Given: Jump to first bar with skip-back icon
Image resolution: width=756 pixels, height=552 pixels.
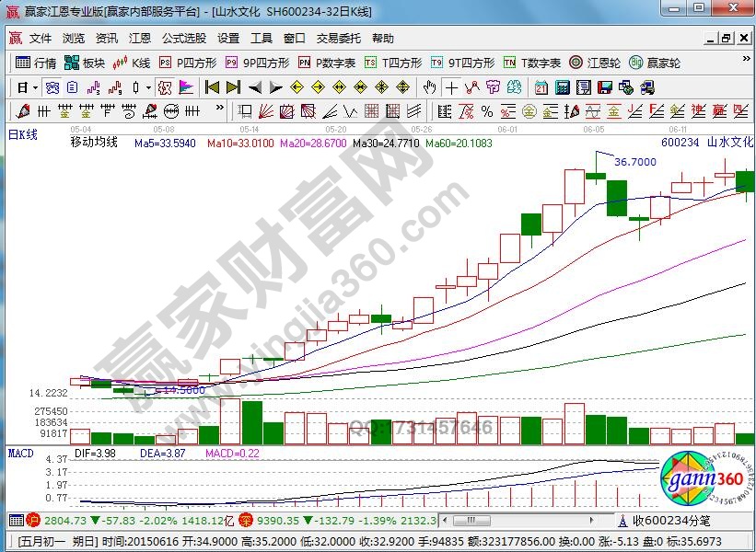Looking at the screenshot, I should (212, 88).
